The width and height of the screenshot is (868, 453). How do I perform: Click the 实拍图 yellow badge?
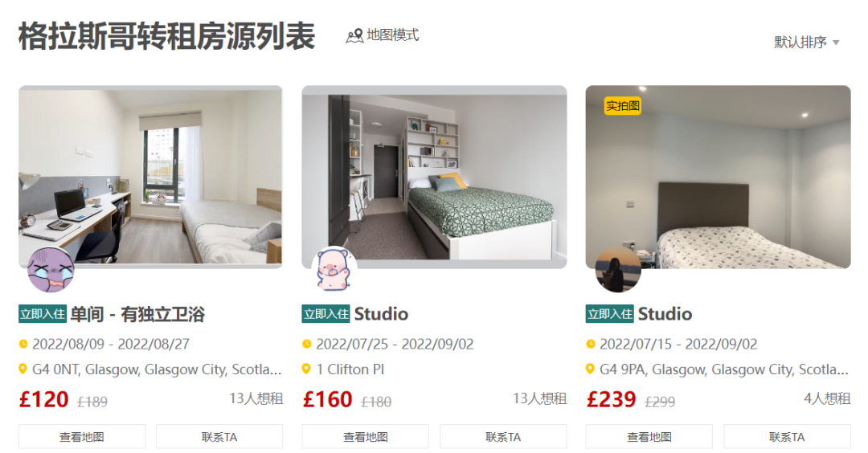coord(623,106)
